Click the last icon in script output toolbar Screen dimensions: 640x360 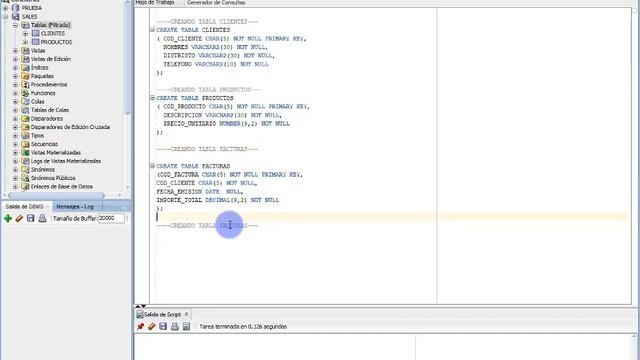pos(187,327)
